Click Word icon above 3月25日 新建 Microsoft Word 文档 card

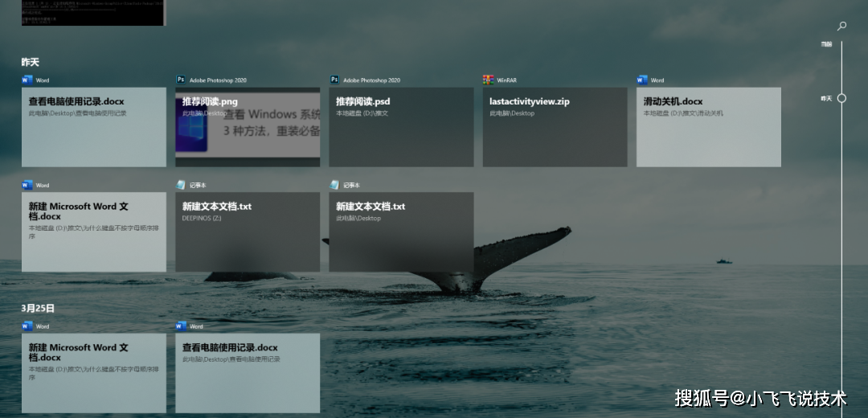[x=27, y=326]
